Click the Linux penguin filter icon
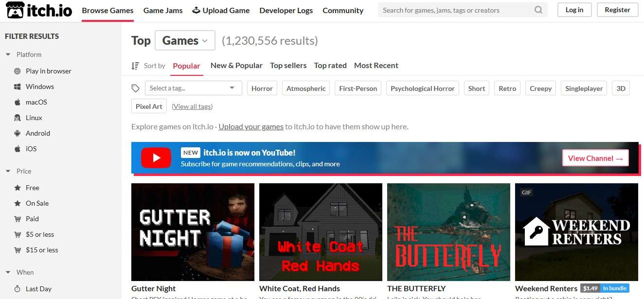This screenshot has height=299, width=644. point(17,118)
